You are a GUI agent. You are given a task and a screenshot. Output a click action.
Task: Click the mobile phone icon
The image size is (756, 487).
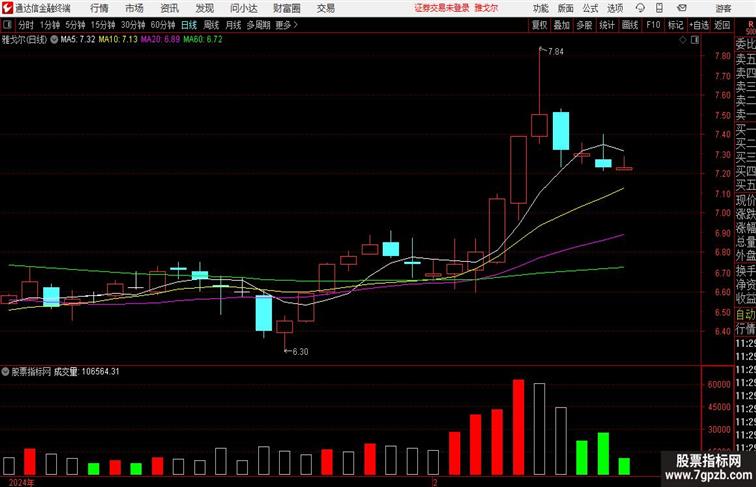pos(660,8)
